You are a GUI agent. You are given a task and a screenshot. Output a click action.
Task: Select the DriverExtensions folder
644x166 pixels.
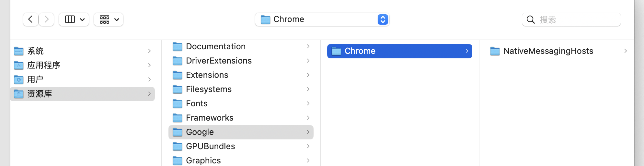click(219, 61)
